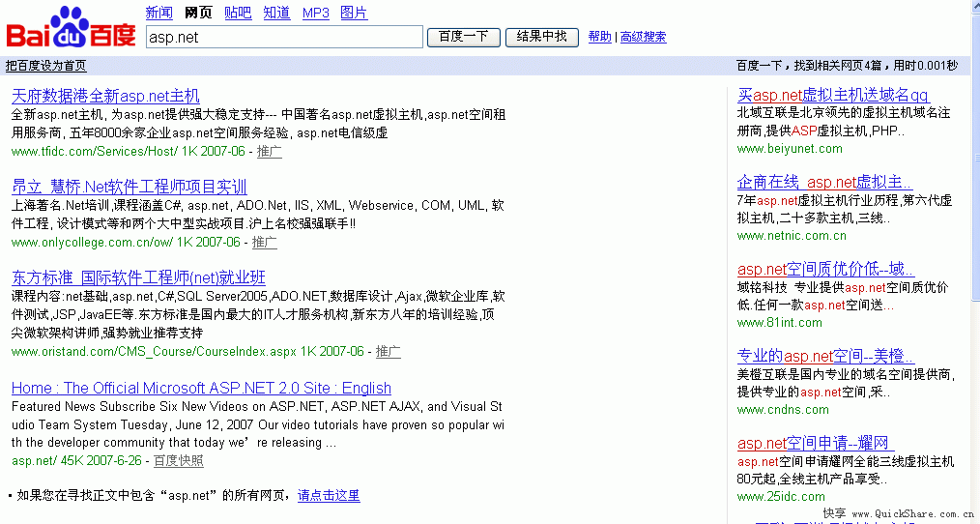Open 百度快照 cached snapshot link
980x524 pixels.
[x=179, y=461]
